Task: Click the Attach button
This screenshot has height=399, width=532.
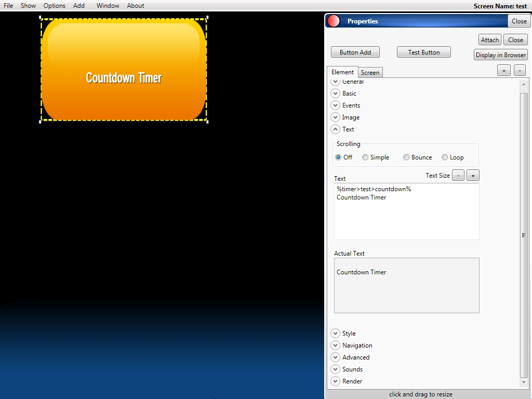Action: coord(490,39)
